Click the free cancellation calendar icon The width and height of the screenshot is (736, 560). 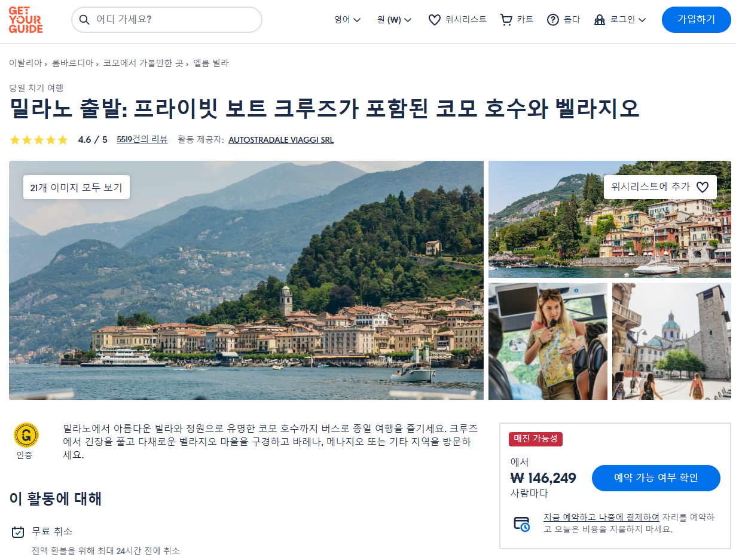pyautogui.click(x=18, y=531)
